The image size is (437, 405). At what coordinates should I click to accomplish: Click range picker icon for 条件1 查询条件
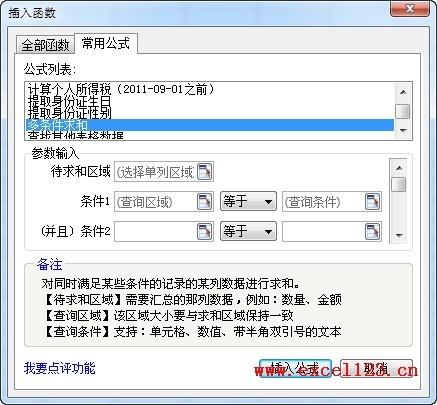372,202
